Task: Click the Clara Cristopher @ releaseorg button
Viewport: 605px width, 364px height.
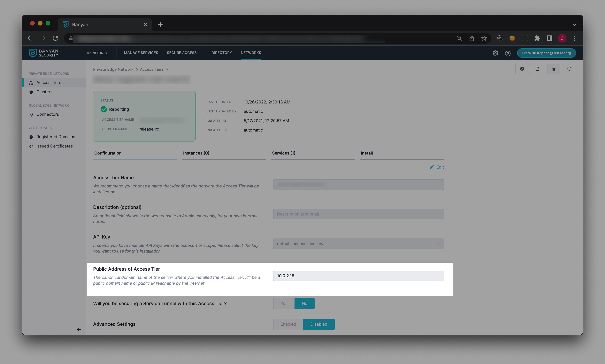Action: point(546,53)
